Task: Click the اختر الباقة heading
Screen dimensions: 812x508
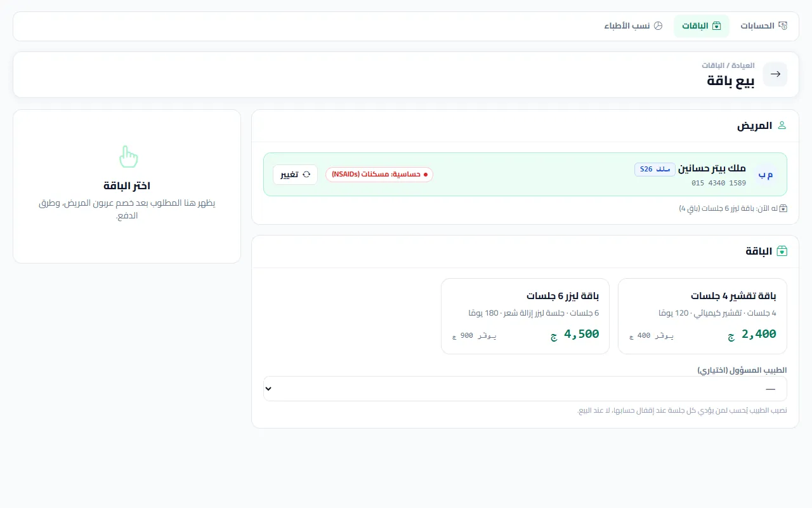Action: click(127, 186)
